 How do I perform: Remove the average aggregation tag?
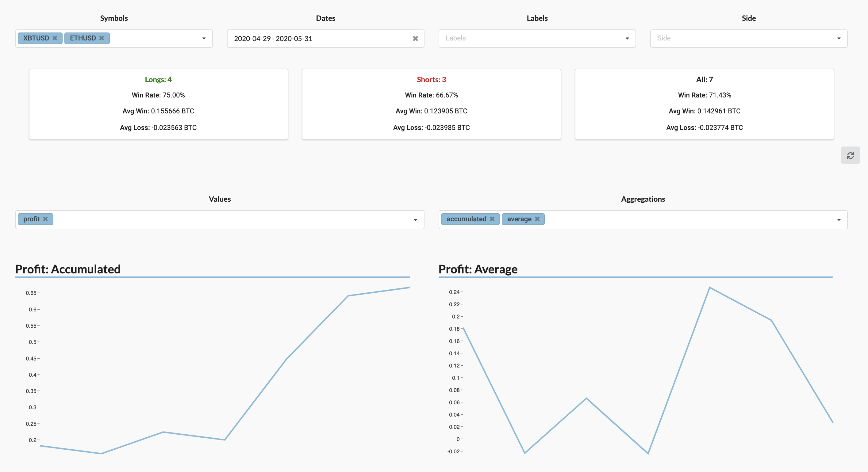pos(537,219)
